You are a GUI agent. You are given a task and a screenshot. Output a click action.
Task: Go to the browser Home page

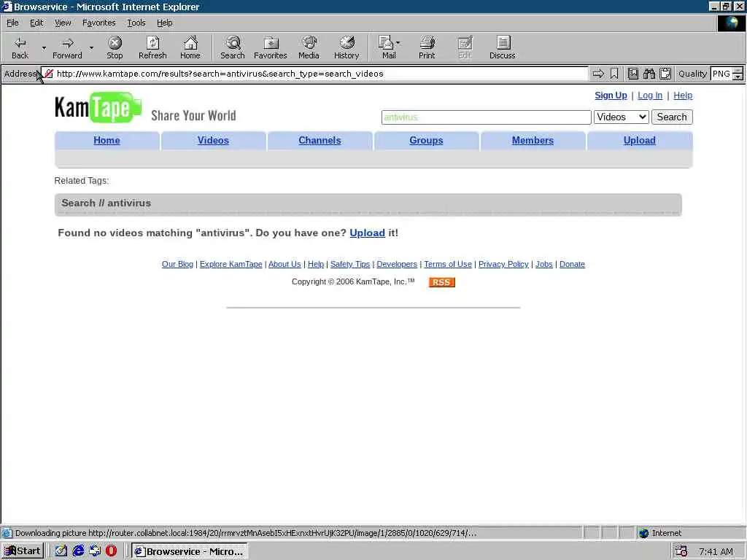(x=190, y=47)
